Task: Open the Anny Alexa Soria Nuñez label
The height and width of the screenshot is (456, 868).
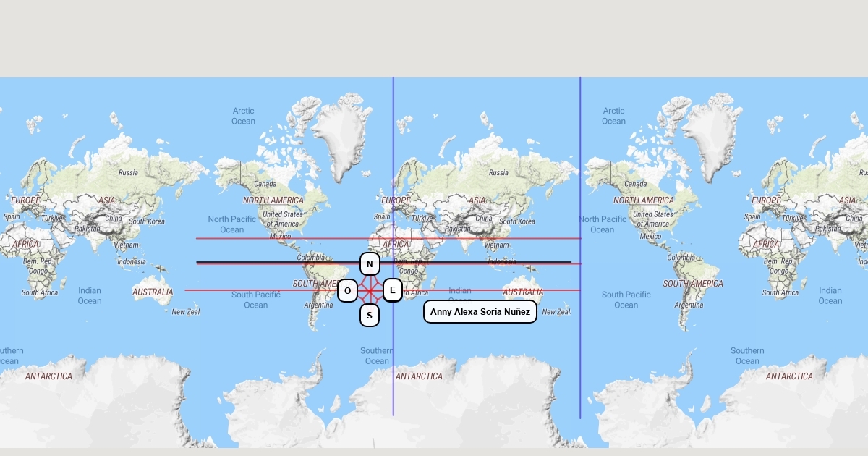Action: (480, 312)
